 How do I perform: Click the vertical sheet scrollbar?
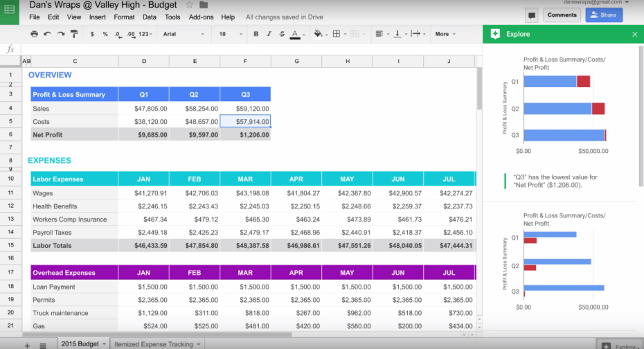tap(479, 88)
